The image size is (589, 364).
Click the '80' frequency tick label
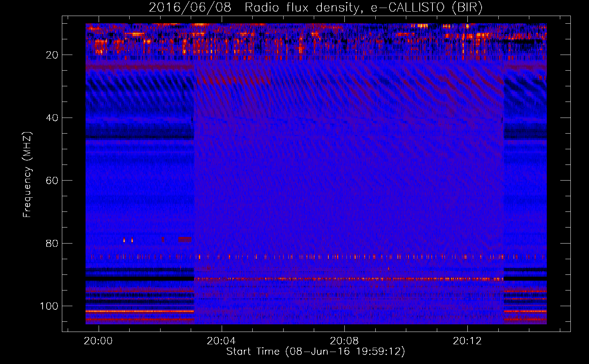(x=52, y=243)
